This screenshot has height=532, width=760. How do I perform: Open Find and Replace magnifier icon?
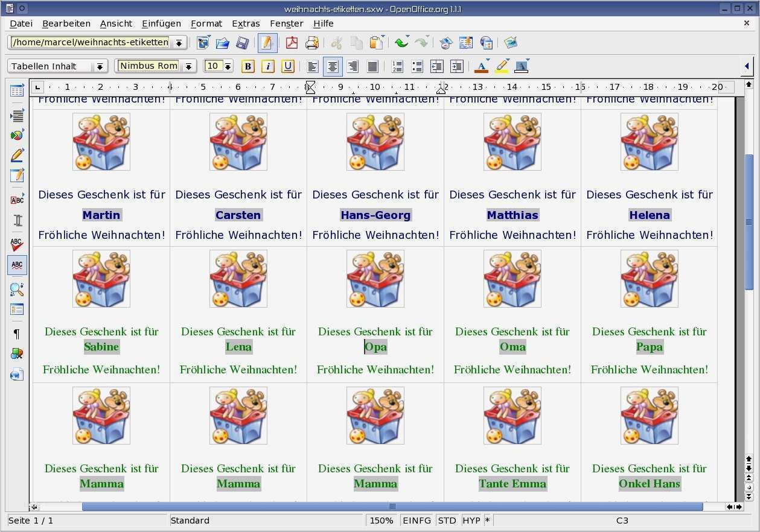coord(17,289)
